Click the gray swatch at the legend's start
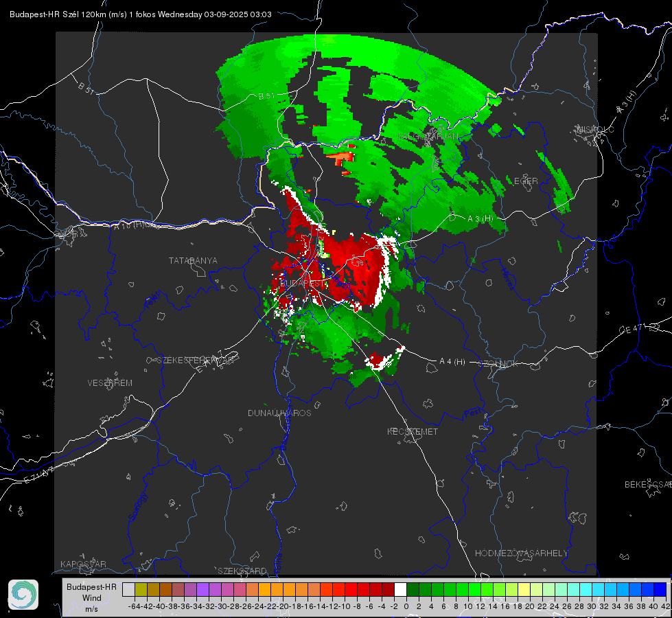Image resolution: width=672 pixels, height=618 pixels. (128, 589)
